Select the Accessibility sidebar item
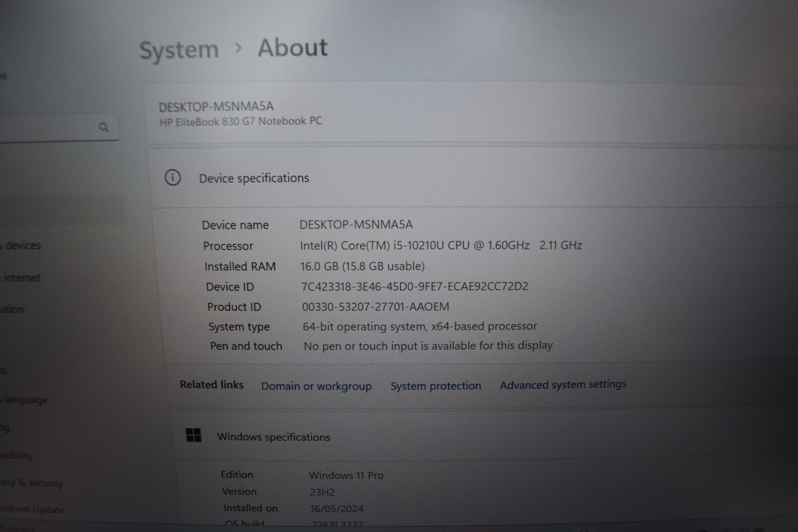Viewport: 798px width, 532px height. point(16,455)
